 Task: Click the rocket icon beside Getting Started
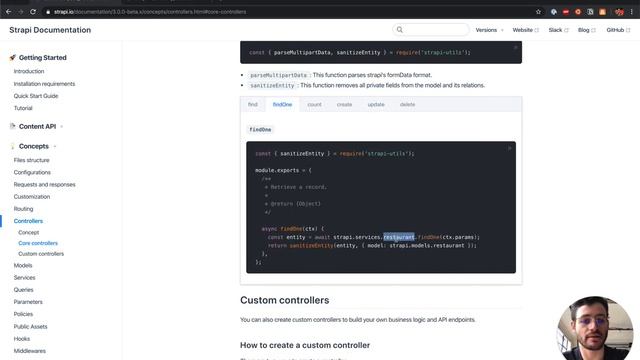point(13,58)
